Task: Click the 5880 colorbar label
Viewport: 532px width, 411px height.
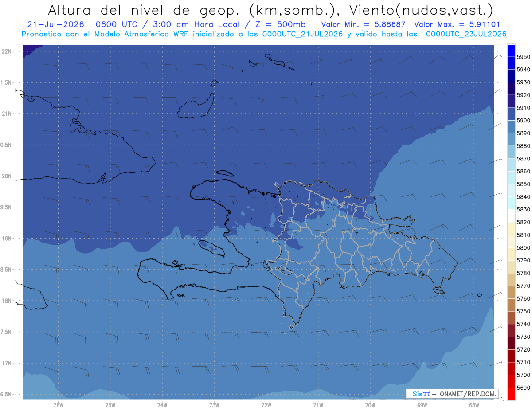Action: (524, 146)
